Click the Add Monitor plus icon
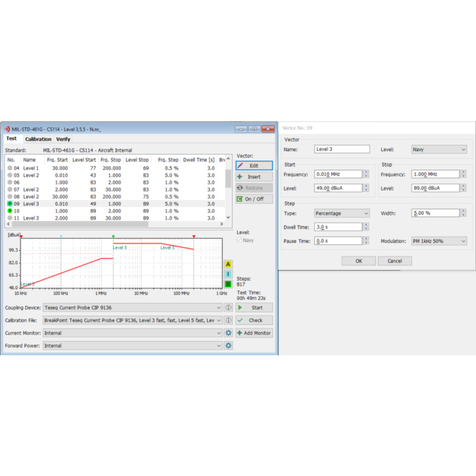Image resolution: width=476 pixels, height=476 pixels. (x=239, y=333)
